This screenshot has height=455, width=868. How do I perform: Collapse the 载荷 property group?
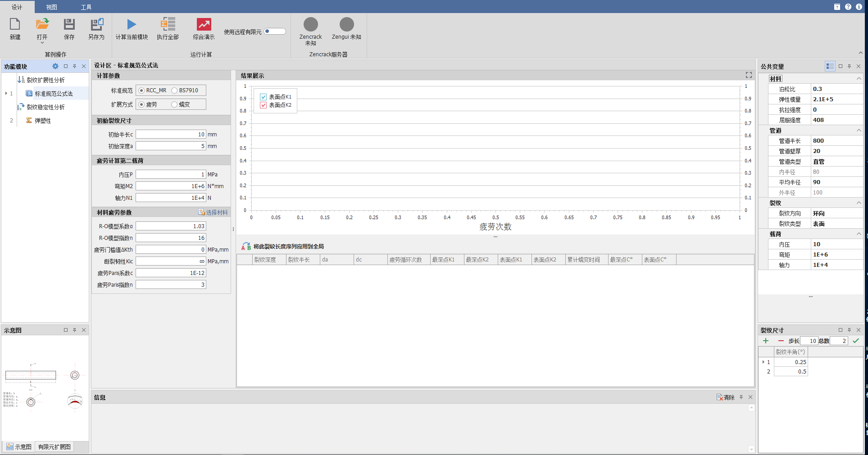coord(859,234)
